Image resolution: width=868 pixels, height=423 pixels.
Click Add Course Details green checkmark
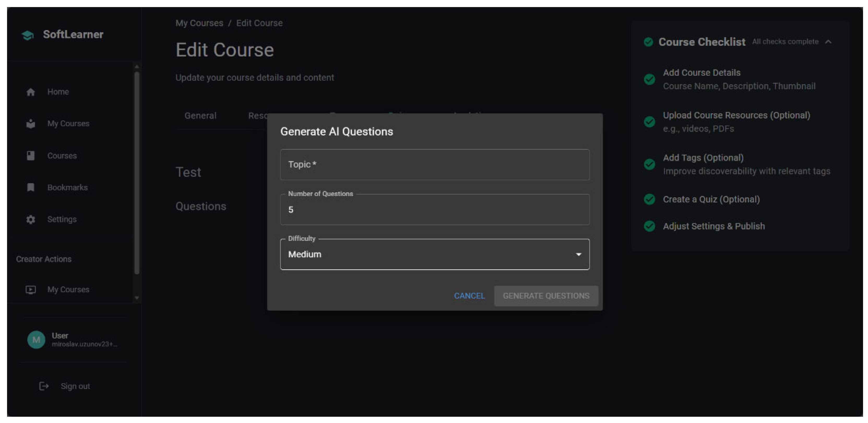point(649,80)
